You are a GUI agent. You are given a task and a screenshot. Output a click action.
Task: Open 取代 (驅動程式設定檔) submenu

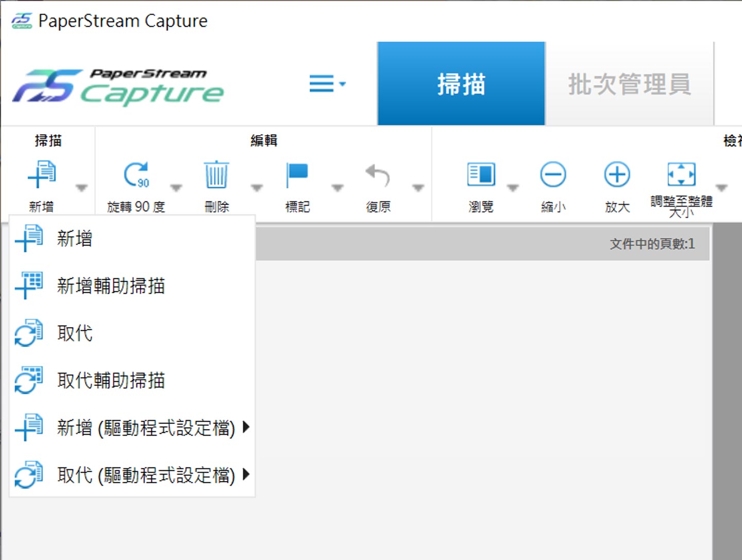pyautogui.click(x=132, y=475)
